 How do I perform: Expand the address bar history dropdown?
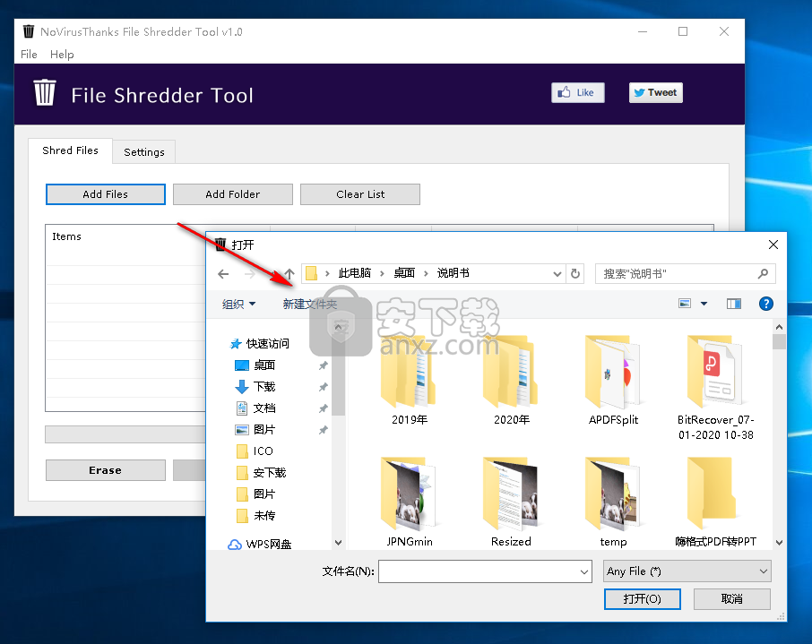tap(557, 274)
